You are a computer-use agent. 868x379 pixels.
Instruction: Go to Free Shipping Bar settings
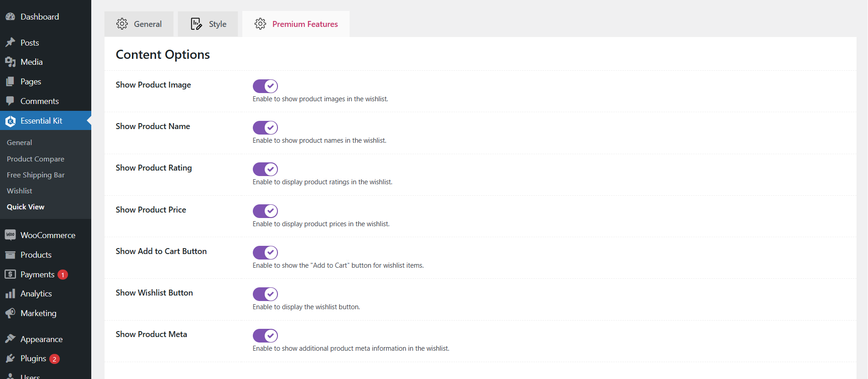tap(36, 175)
